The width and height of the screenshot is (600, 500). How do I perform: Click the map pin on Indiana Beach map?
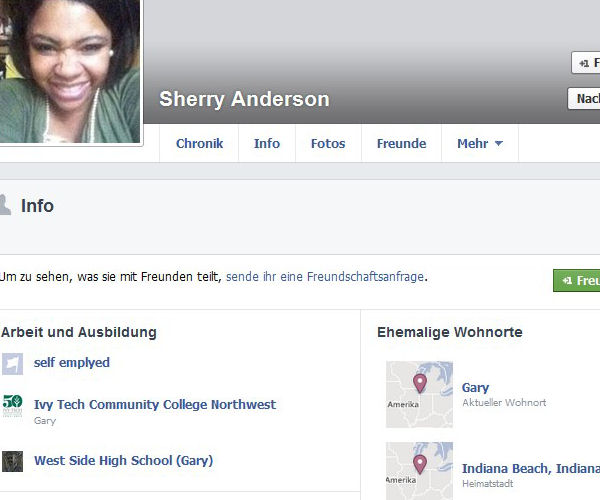click(x=420, y=464)
